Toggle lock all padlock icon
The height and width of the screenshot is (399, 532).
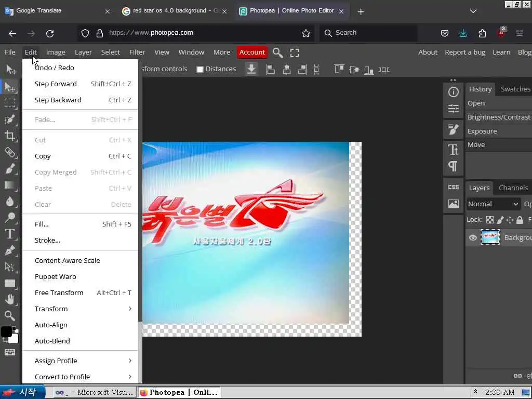tap(520, 220)
